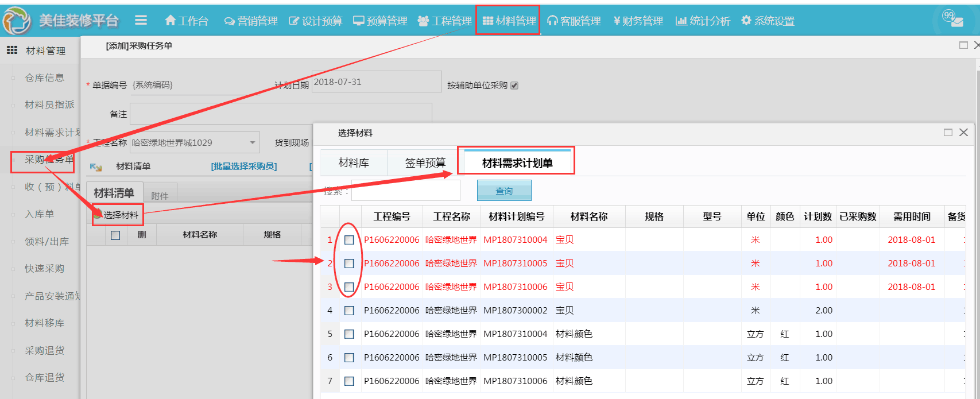Click the 搜索 text input field
Viewport: 980px width, 399px height.
(405, 191)
